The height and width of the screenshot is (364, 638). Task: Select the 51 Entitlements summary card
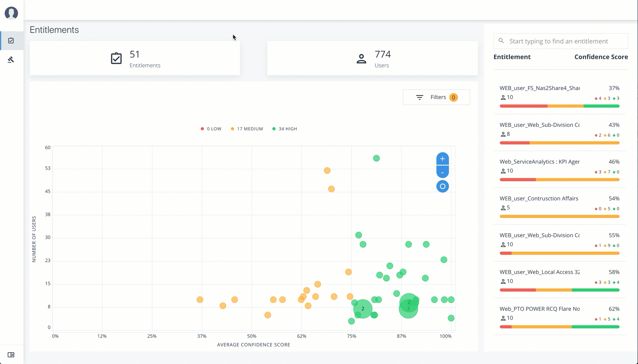point(135,58)
